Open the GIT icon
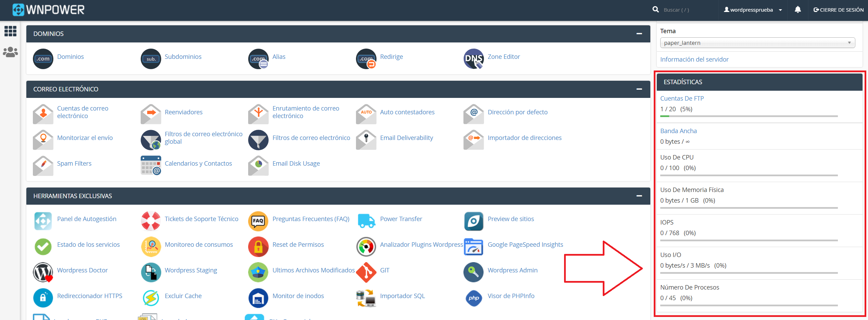Screen dimensions: 868x320 click(366, 272)
